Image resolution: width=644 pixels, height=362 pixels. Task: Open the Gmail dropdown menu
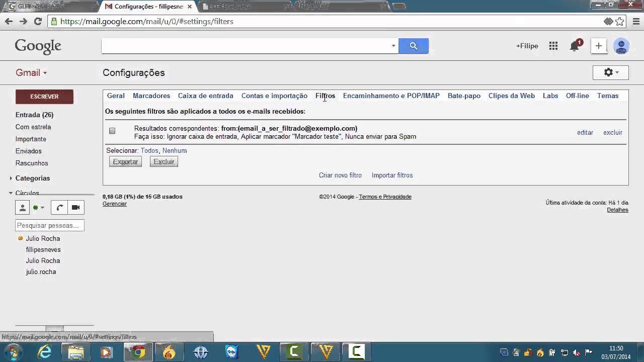31,72
